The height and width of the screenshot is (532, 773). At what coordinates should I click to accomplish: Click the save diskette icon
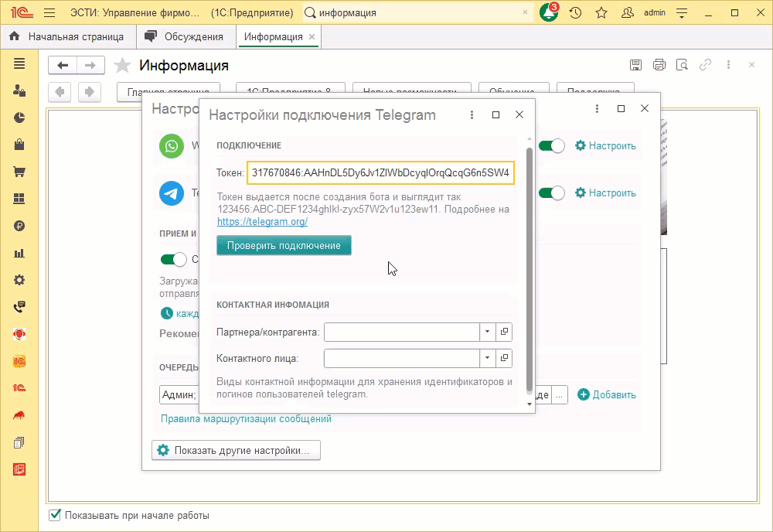click(635, 65)
